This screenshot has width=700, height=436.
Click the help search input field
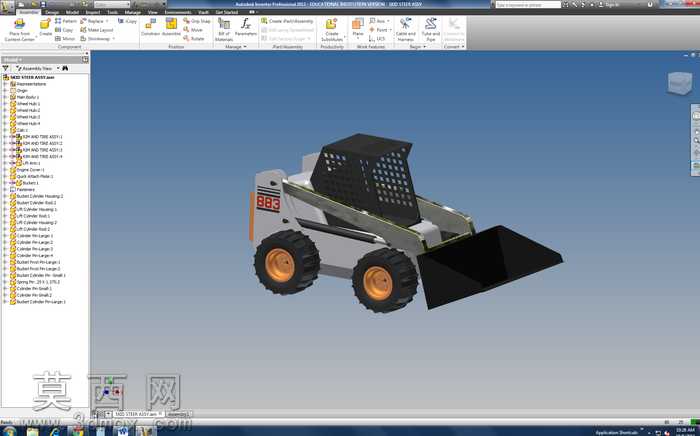coord(528,4)
